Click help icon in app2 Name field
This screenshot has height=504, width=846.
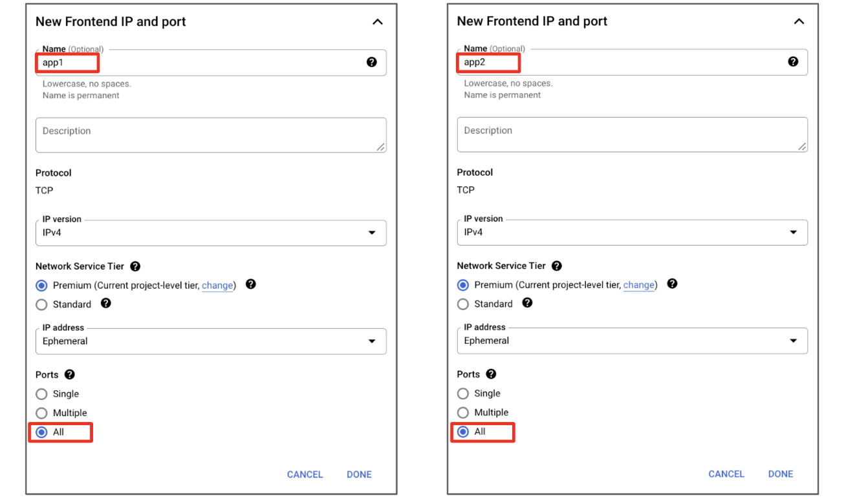793,61
